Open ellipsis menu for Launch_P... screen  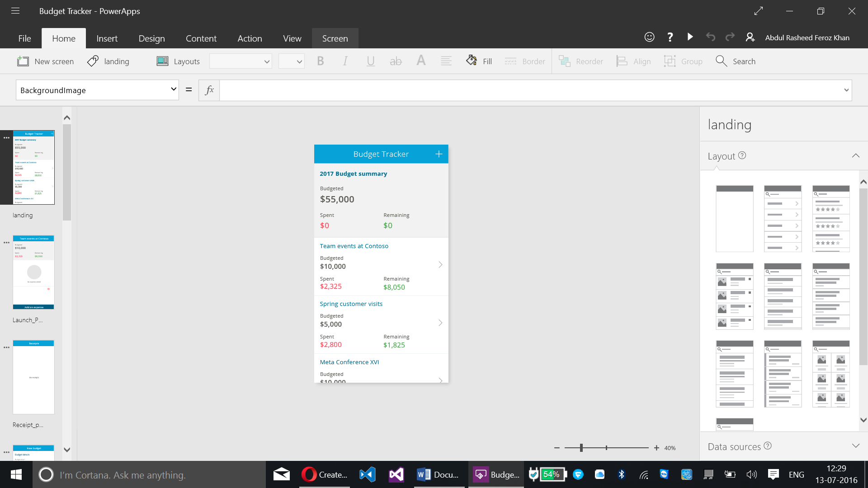pos(6,243)
